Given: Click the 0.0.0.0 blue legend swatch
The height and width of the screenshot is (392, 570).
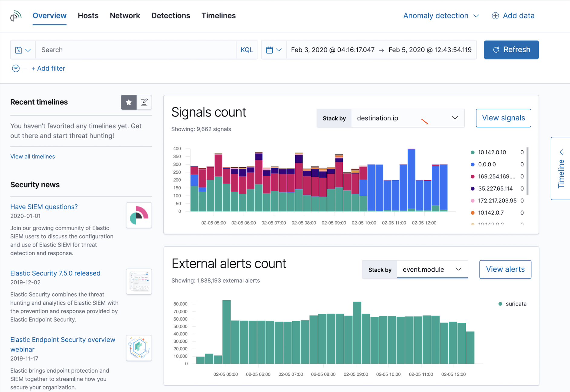Looking at the screenshot, I should pos(473,165).
